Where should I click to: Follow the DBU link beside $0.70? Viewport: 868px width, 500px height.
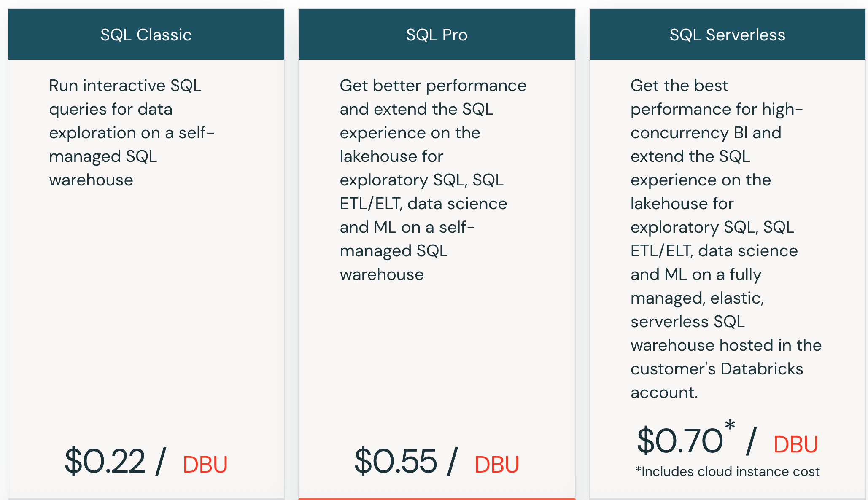795,444
